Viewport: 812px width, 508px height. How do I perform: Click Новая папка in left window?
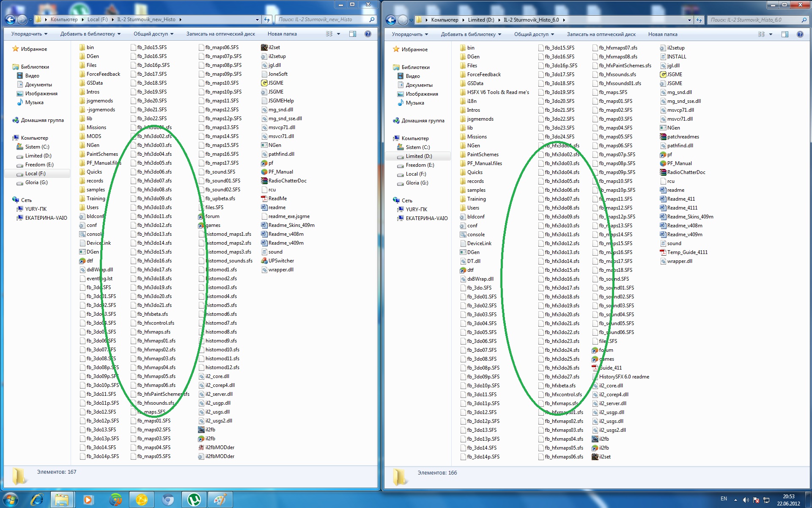click(282, 34)
